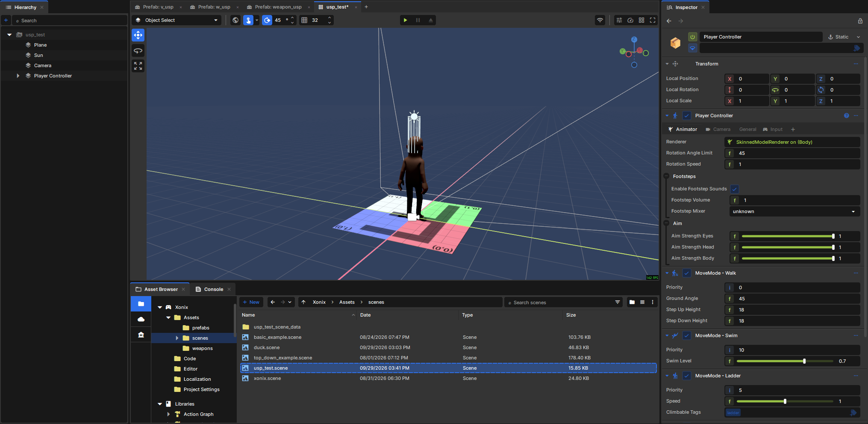
Task: Click the Play scene button
Action: point(405,20)
